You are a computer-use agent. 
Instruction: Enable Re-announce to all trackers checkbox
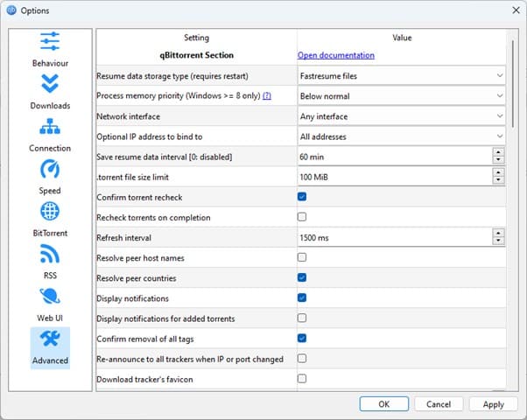(302, 359)
